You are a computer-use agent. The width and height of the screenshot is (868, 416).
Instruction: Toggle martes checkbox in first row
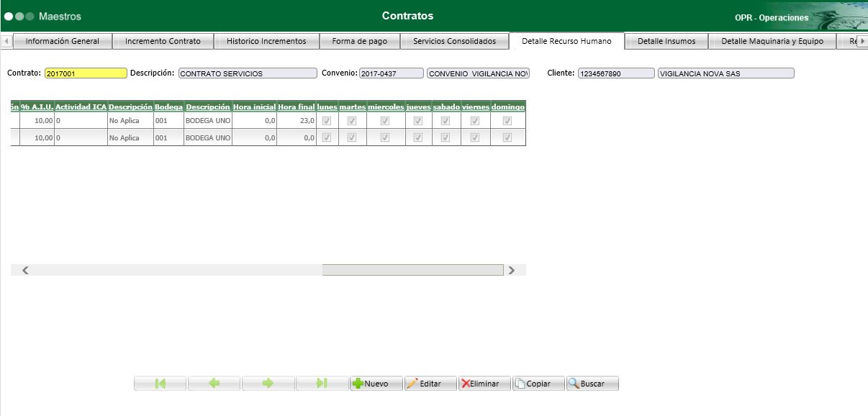pyautogui.click(x=352, y=121)
